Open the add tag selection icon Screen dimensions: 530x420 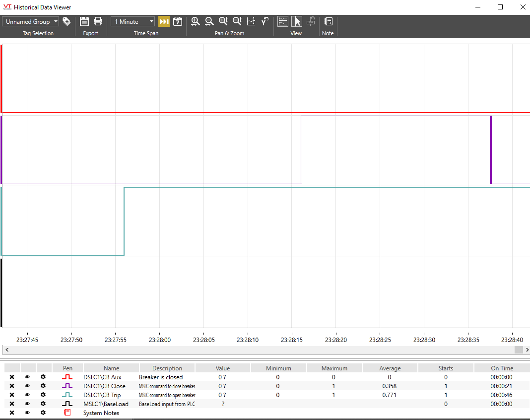[66, 22]
